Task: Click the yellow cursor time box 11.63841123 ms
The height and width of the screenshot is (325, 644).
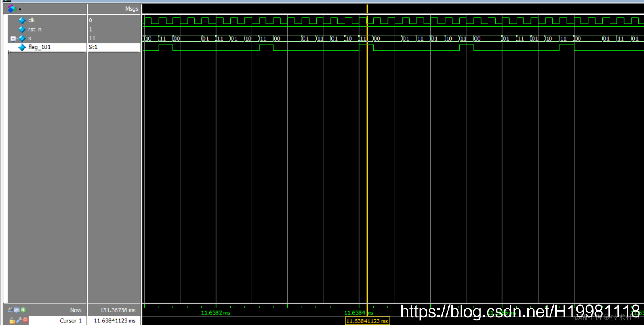Action: (367, 321)
